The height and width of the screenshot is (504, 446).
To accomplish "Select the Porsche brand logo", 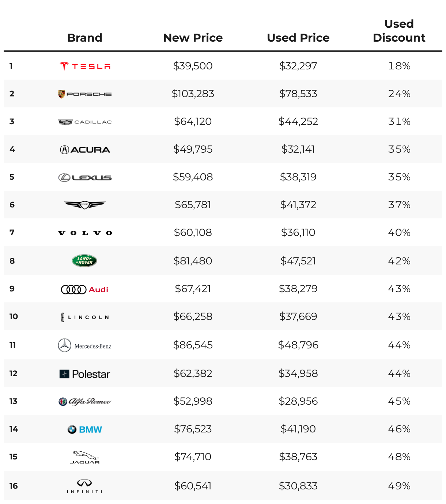I will tap(85, 94).
